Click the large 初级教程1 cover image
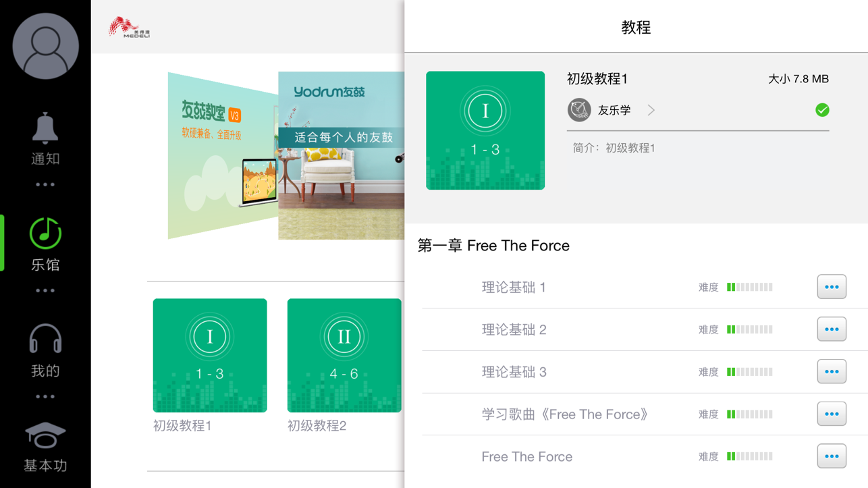Viewport: 868px width, 488px height. (x=485, y=130)
